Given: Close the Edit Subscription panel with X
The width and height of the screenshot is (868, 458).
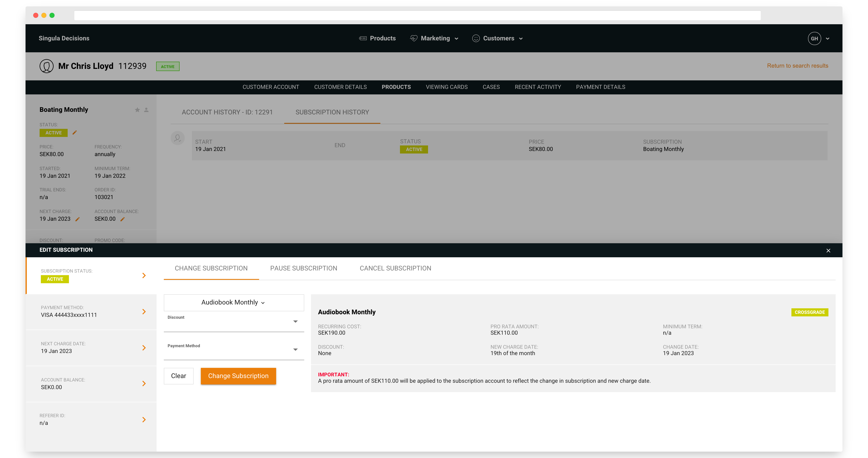Looking at the screenshot, I should [828, 250].
